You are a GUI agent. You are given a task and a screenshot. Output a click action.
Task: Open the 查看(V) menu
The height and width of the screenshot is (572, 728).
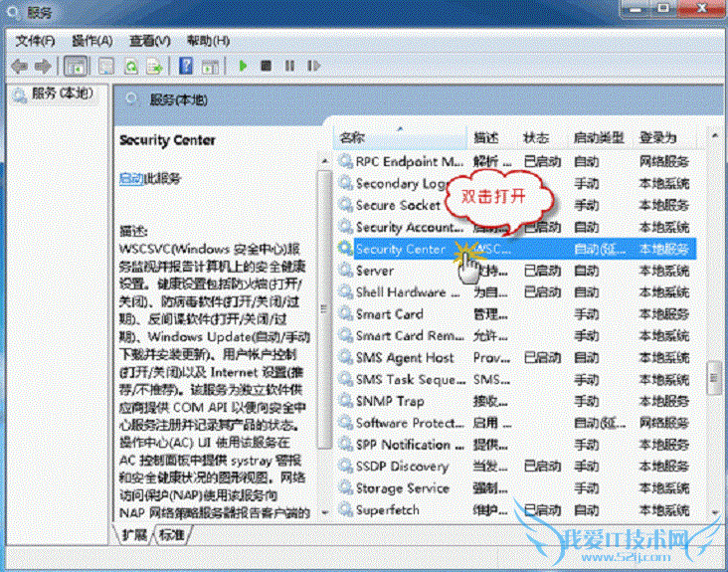coord(149,41)
